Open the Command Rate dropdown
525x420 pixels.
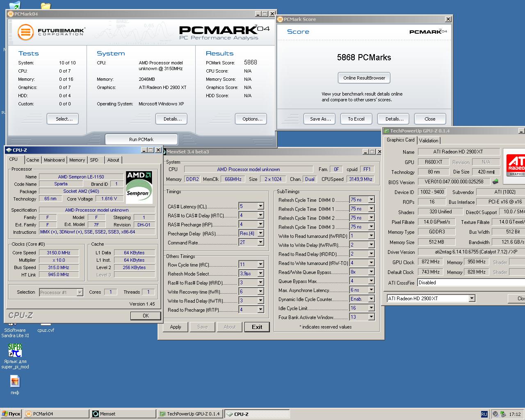click(260, 242)
